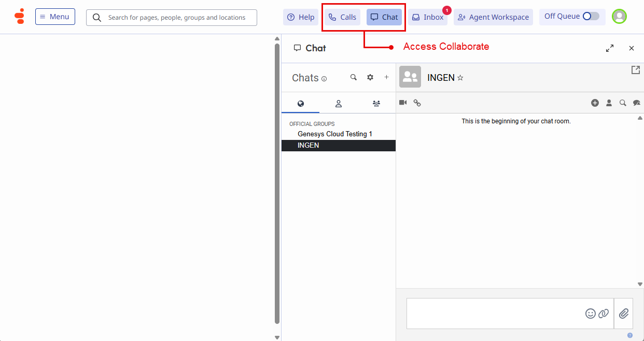Image resolution: width=644 pixels, height=341 pixels.
Task: Open chat settings gear icon
Action: [x=370, y=77]
